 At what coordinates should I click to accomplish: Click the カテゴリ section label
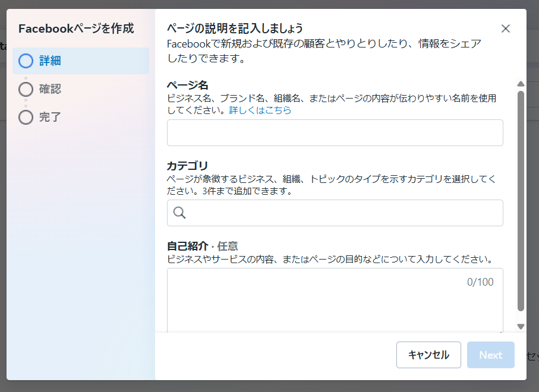click(x=187, y=166)
